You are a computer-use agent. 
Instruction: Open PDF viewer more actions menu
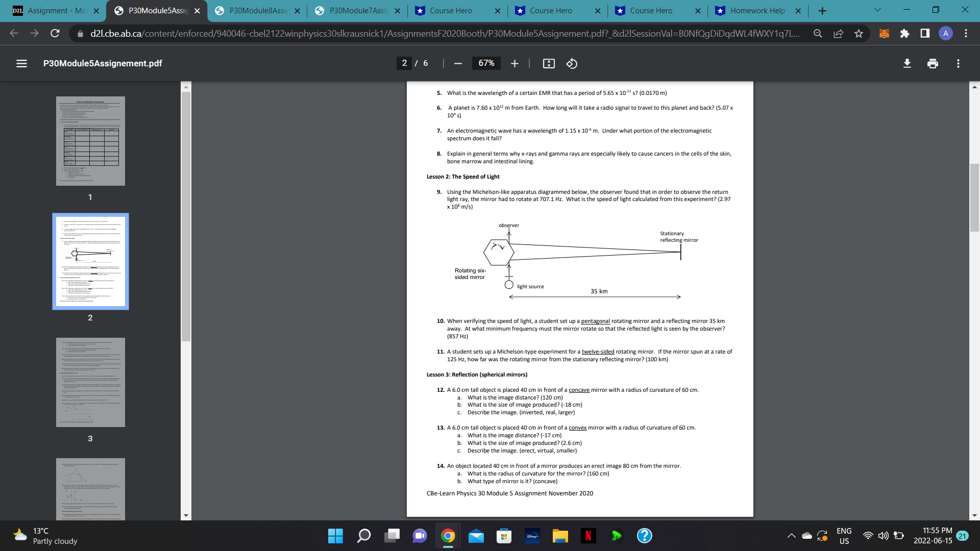point(958,63)
